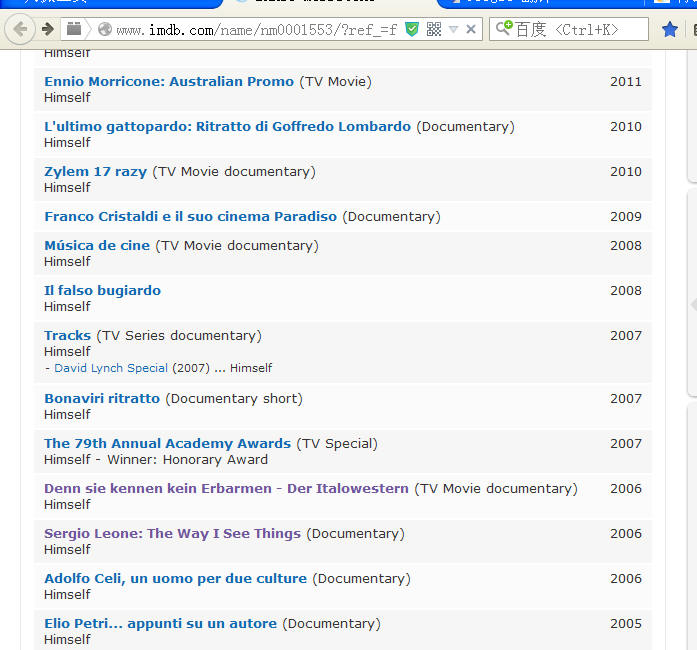Open the Bonaviri ritratto link
697x650 pixels.
(102, 399)
